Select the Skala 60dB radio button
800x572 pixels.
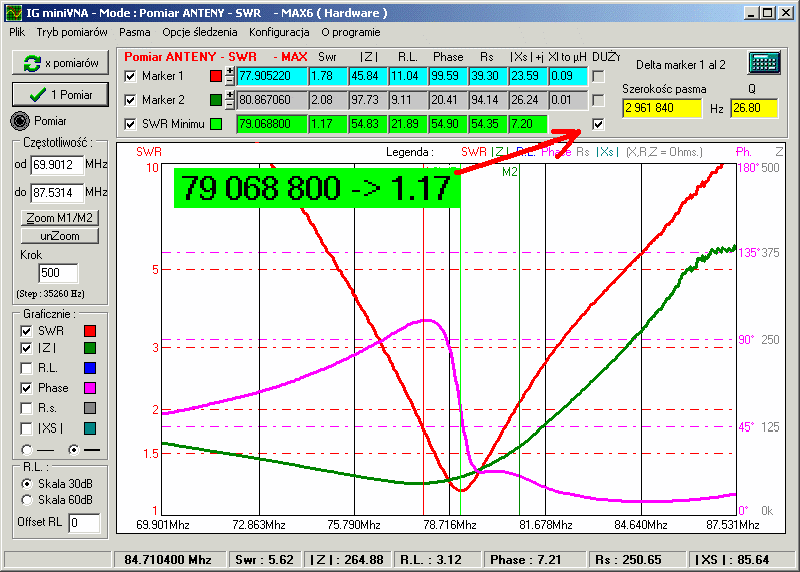27,500
